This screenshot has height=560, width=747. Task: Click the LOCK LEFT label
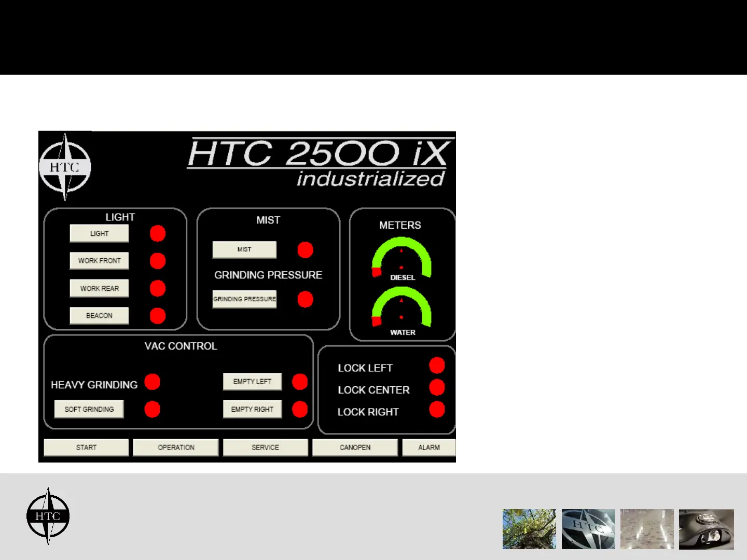(365, 368)
